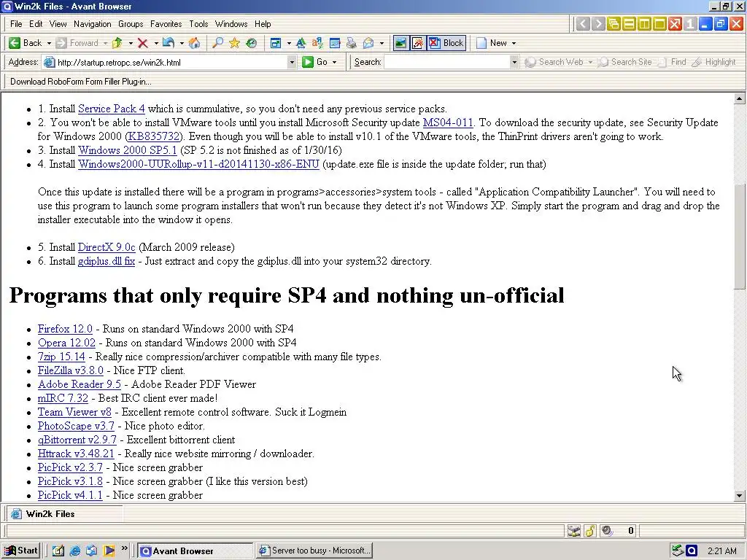
Task: Click the New page button
Action: (x=492, y=43)
